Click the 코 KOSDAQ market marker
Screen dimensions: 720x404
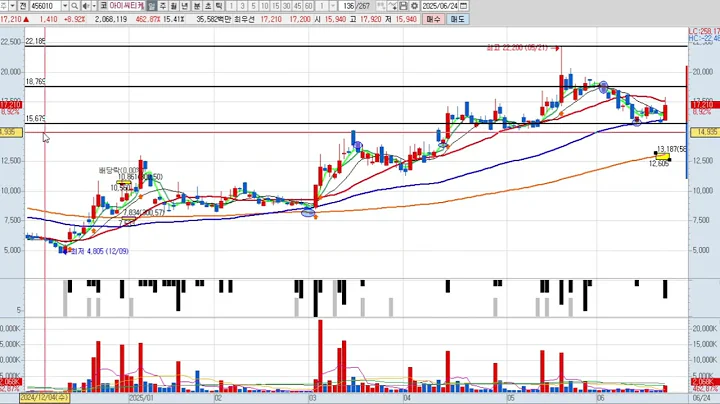click(103, 6)
